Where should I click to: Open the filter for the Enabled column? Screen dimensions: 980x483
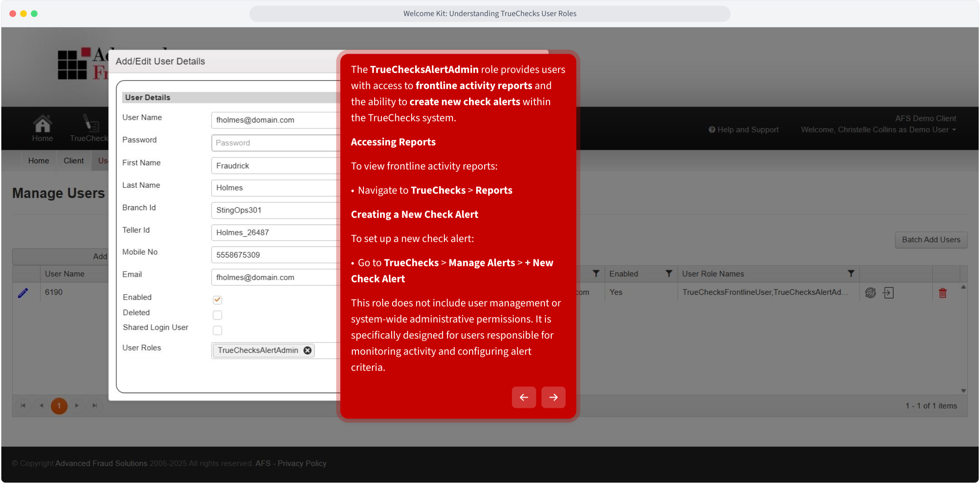pyautogui.click(x=669, y=274)
